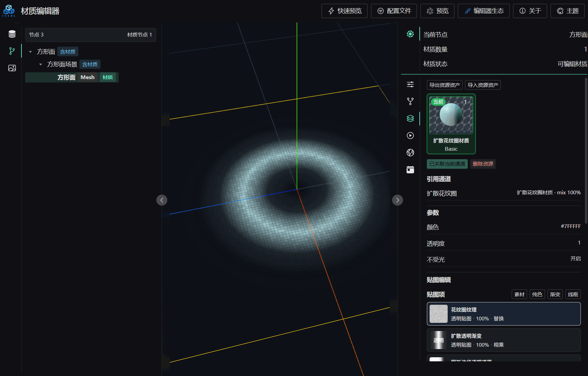Viewport: 588px width, 376px height.
Task: Add a 渐变 texture item
Action: (555, 294)
